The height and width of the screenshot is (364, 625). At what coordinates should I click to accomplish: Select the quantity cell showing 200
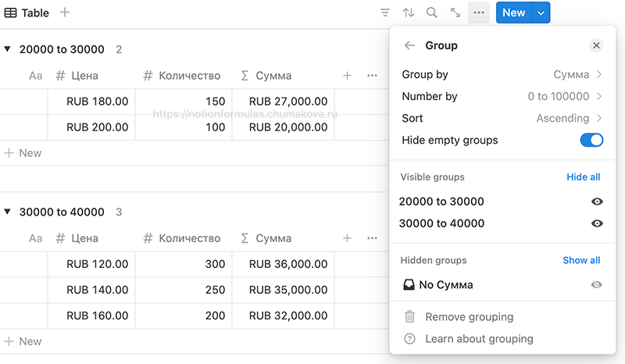pyautogui.click(x=184, y=316)
